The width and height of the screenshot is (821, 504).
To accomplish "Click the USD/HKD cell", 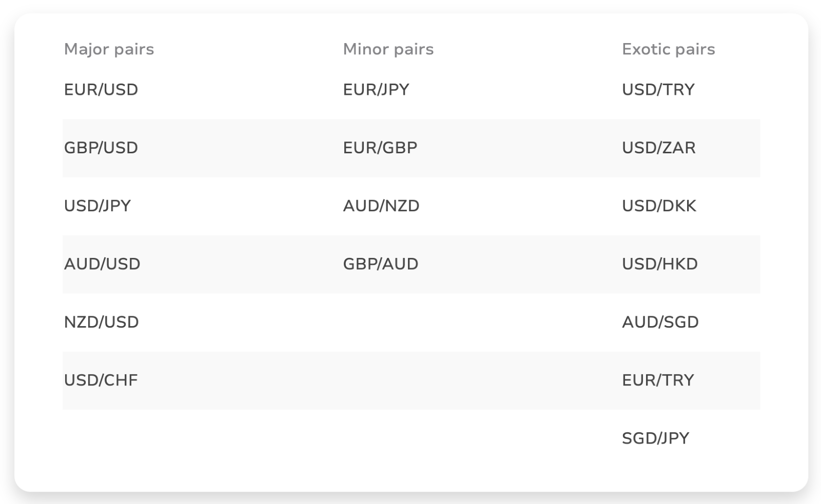I will tap(660, 264).
